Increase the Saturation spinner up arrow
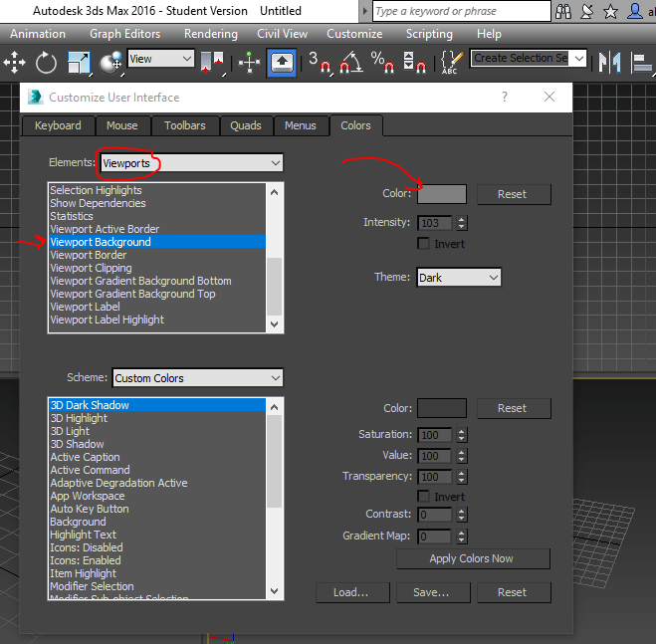Image resolution: width=656 pixels, height=644 pixels. point(462,431)
